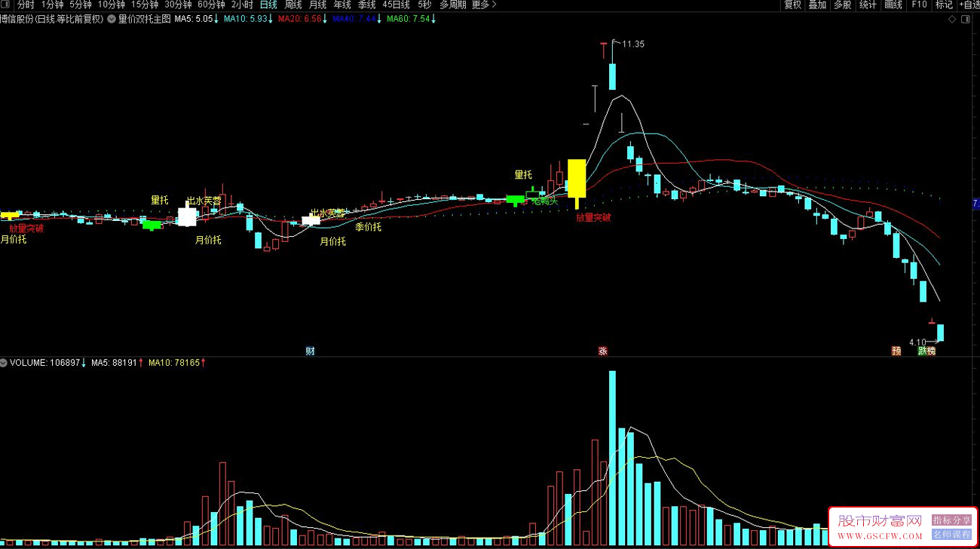Image resolution: width=980 pixels, height=549 pixels.
Task: Switch to the 45日线 chart period
Action: tap(396, 5)
